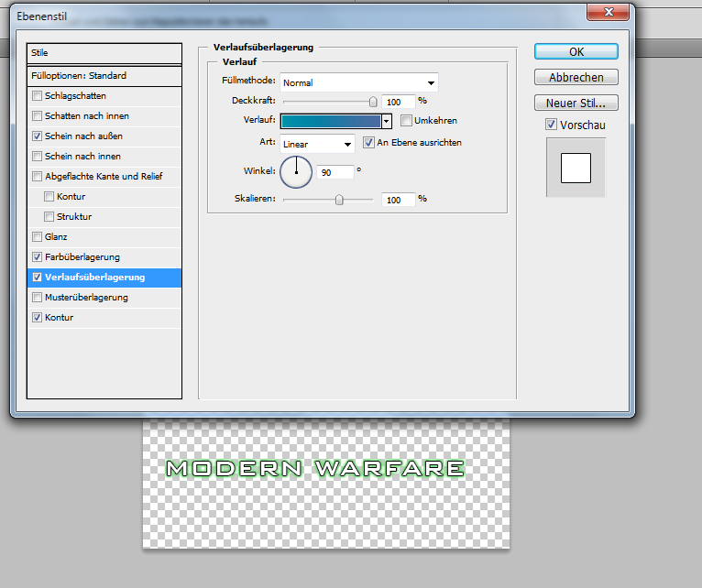Click the Skalieren slider handle

point(339,200)
